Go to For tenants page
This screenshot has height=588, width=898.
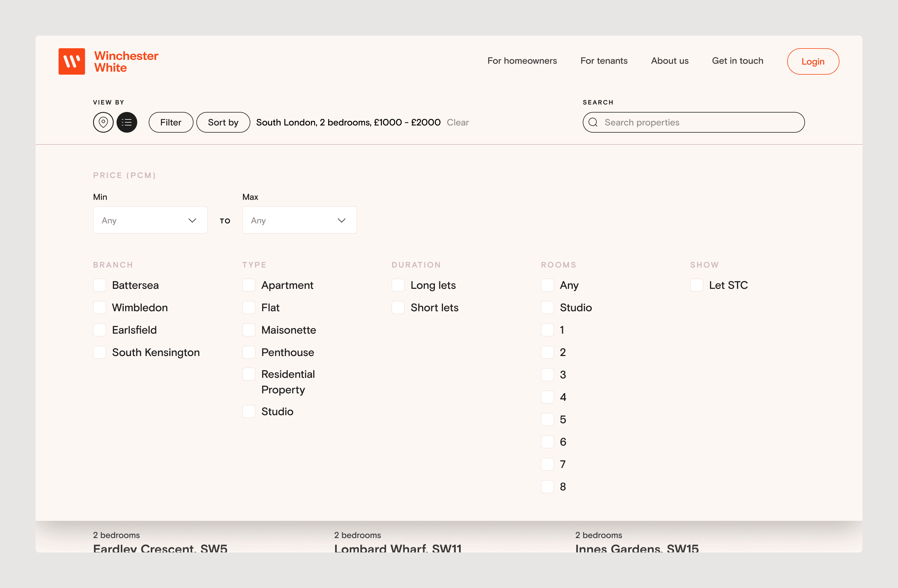click(604, 61)
